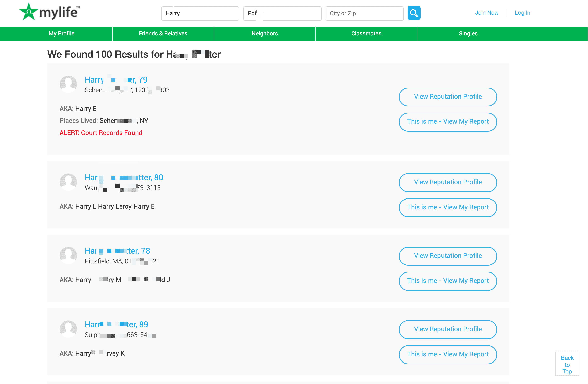This screenshot has width=588, height=384.
Task: Click avatar icon of 79-year-old result
Action: (x=68, y=84)
